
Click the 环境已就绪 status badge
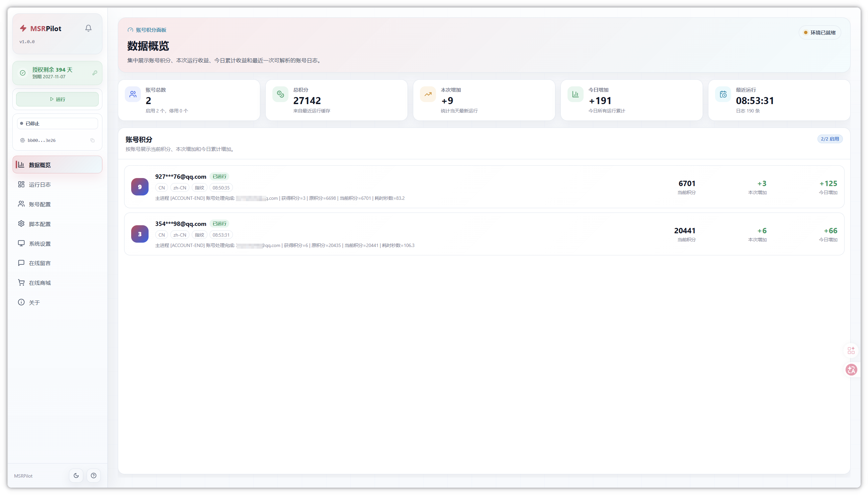(819, 33)
